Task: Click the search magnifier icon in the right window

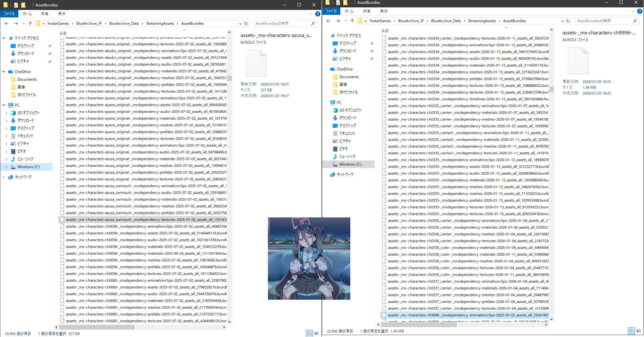Action: [x=635, y=21]
